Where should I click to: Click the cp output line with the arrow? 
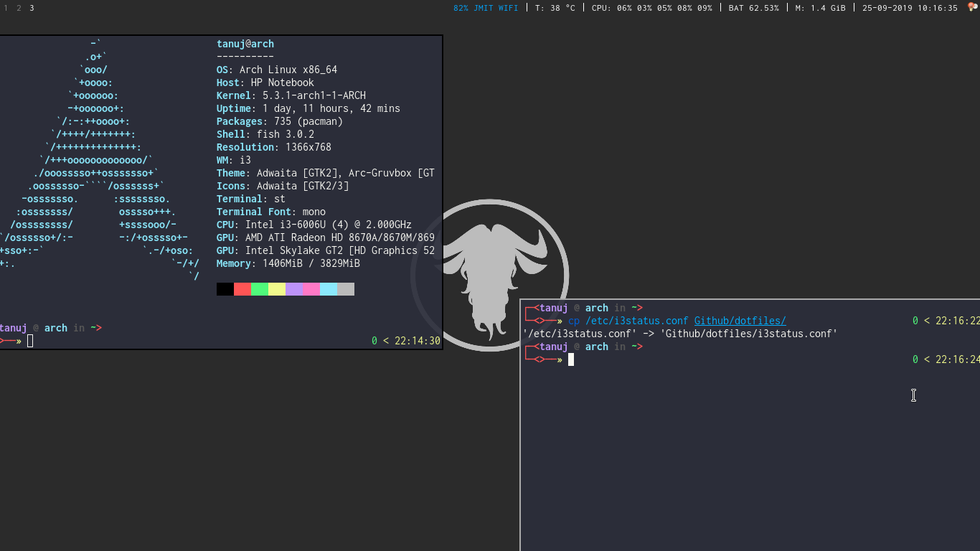pos(680,334)
